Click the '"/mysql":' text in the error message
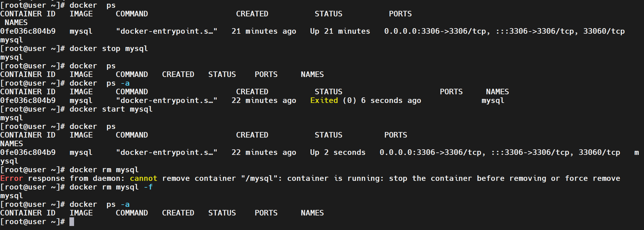644x230 pixels. [x=261, y=178]
